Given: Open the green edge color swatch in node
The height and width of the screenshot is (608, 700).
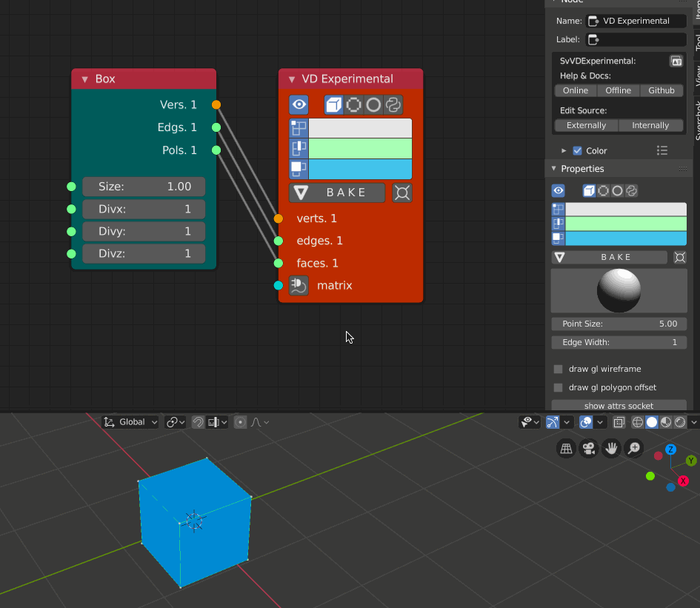Looking at the screenshot, I should 360,148.
